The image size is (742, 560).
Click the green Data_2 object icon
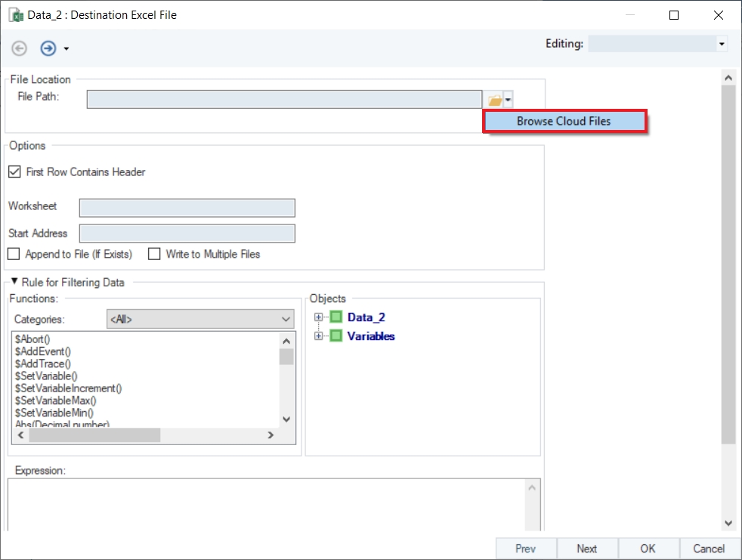[x=336, y=317]
